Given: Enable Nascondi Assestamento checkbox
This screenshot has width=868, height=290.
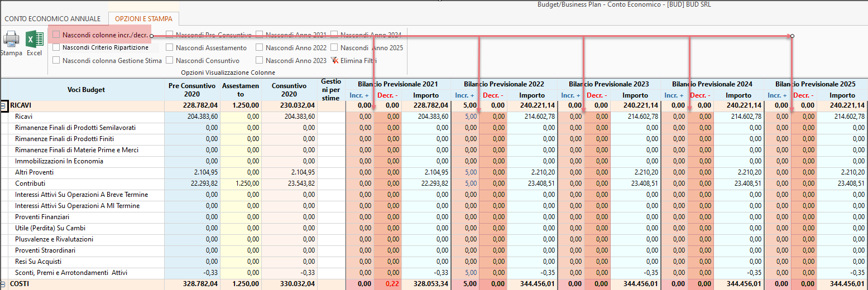Looking at the screenshot, I should tap(170, 47).
